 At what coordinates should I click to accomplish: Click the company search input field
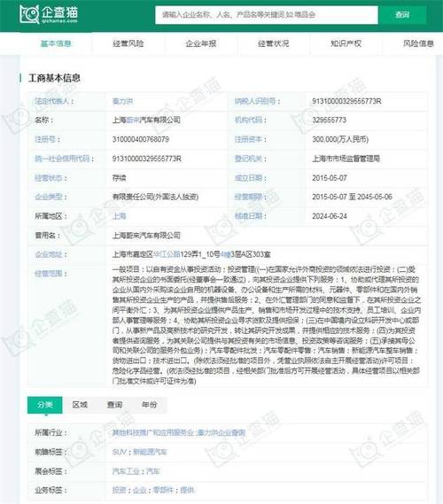(267, 15)
